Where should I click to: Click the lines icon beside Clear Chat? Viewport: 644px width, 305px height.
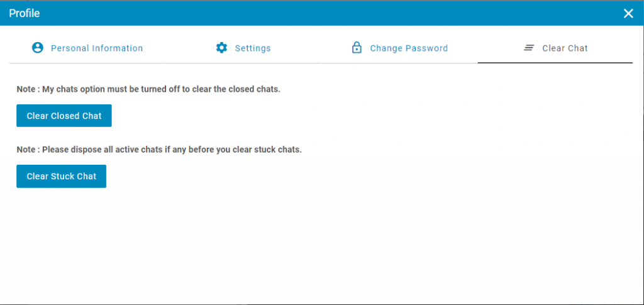[529, 48]
